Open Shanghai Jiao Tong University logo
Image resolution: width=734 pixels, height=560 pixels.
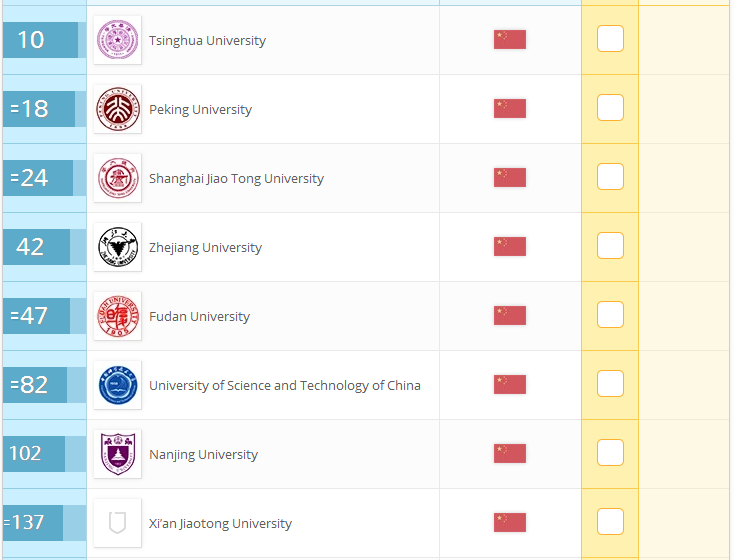pyautogui.click(x=117, y=178)
